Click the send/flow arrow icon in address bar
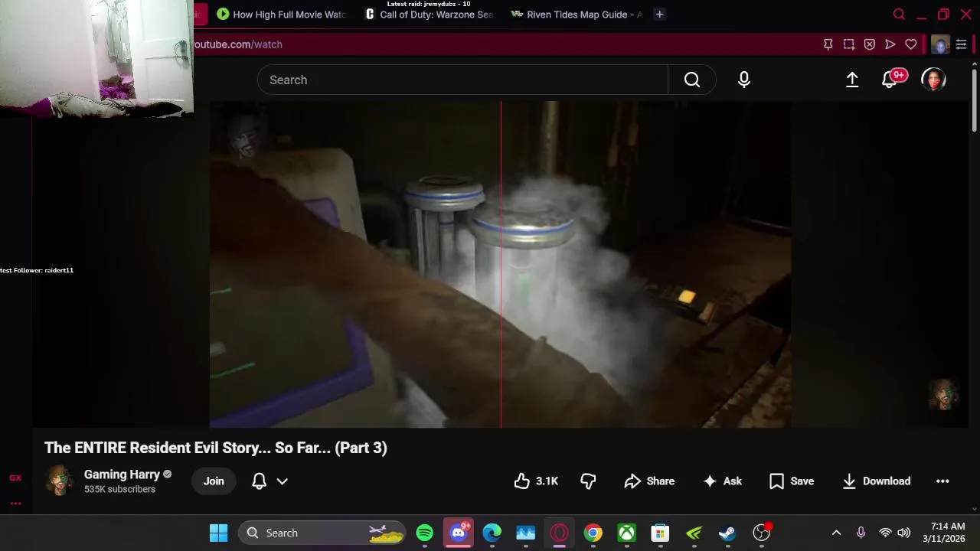Image resolution: width=980 pixels, height=551 pixels. point(890,44)
